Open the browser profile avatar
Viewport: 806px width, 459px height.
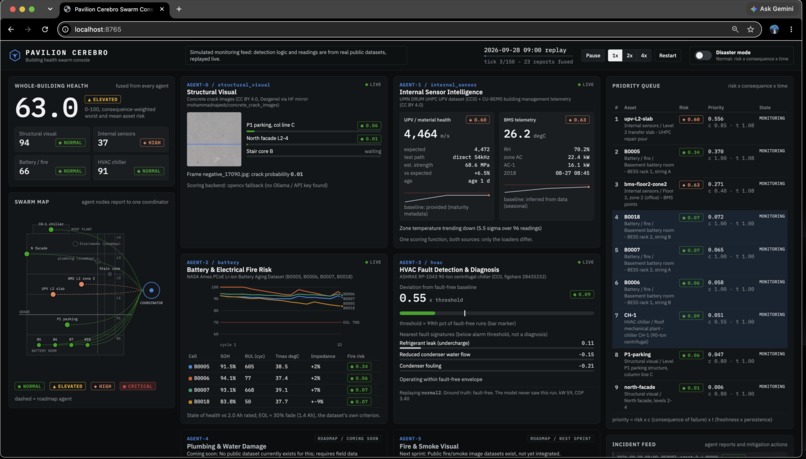[774, 29]
